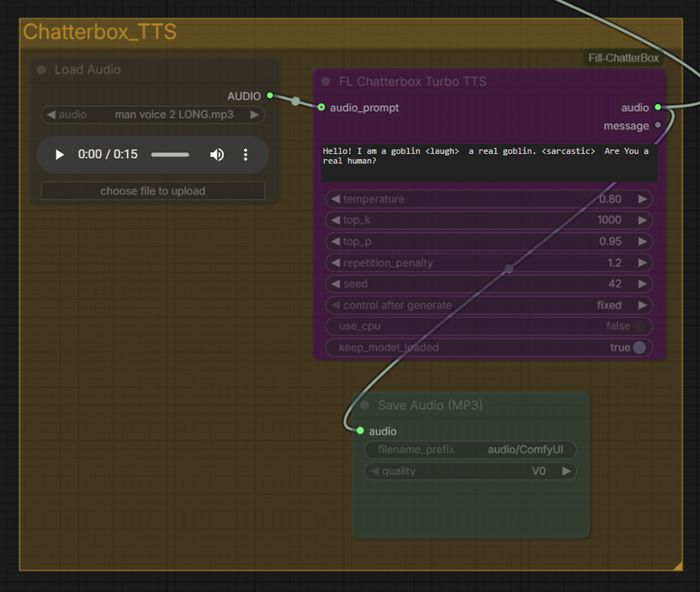Image resolution: width=700 pixels, height=592 pixels.
Task: Open audio player three-dot options menu
Action: pos(246,155)
